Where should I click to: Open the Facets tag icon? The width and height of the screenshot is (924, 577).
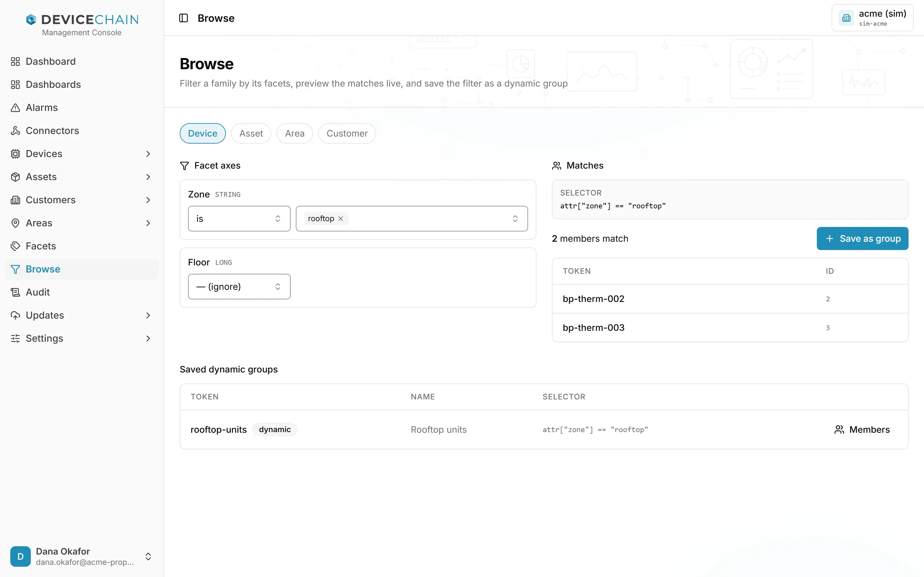pyautogui.click(x=15, y=246)
